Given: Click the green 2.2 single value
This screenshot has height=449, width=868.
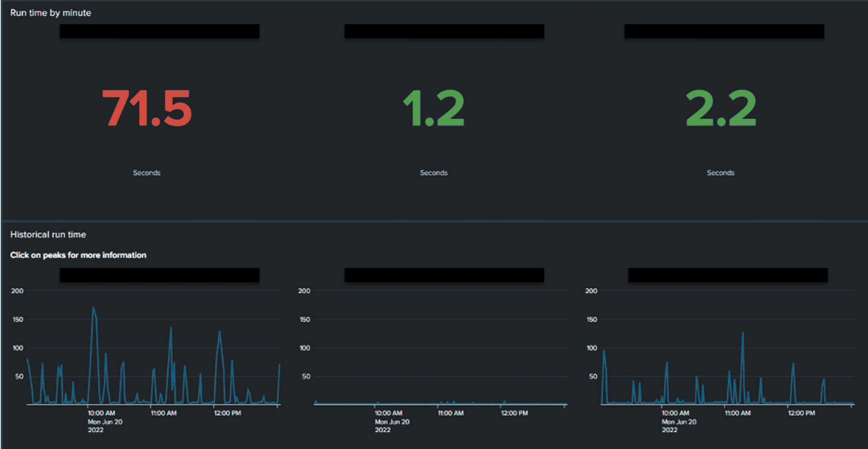Looking at the screenshot, I should tap(721, 108).
